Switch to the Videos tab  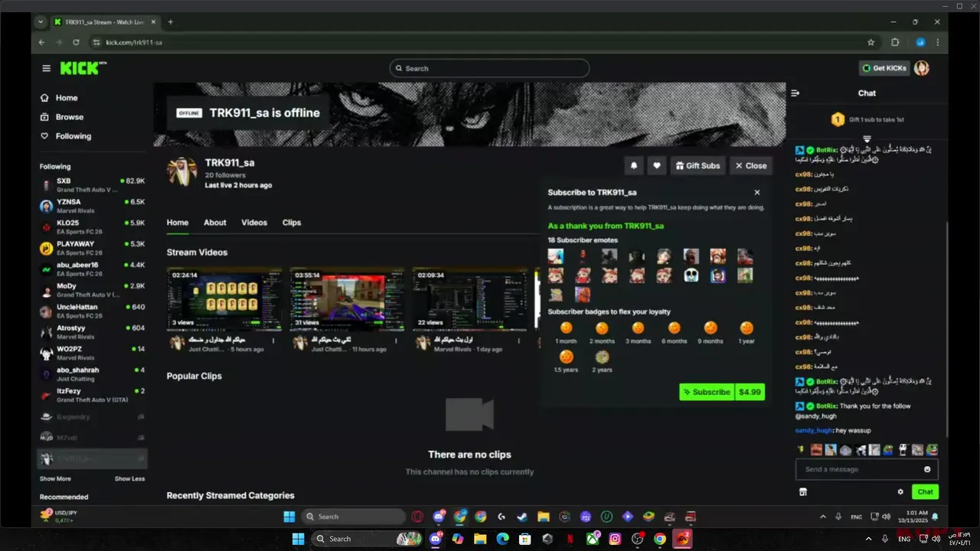[x=254, y=223]
